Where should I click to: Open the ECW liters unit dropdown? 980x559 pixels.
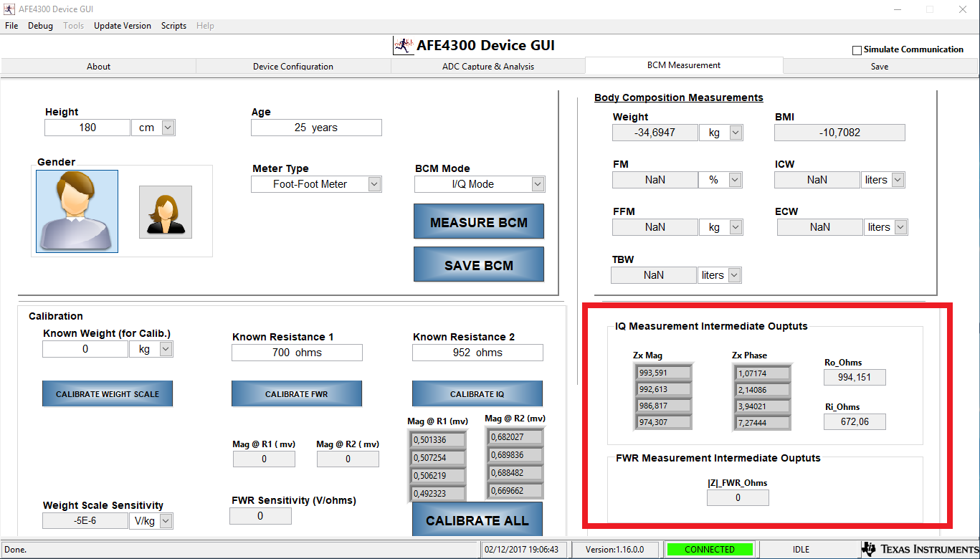pos(900,227)
